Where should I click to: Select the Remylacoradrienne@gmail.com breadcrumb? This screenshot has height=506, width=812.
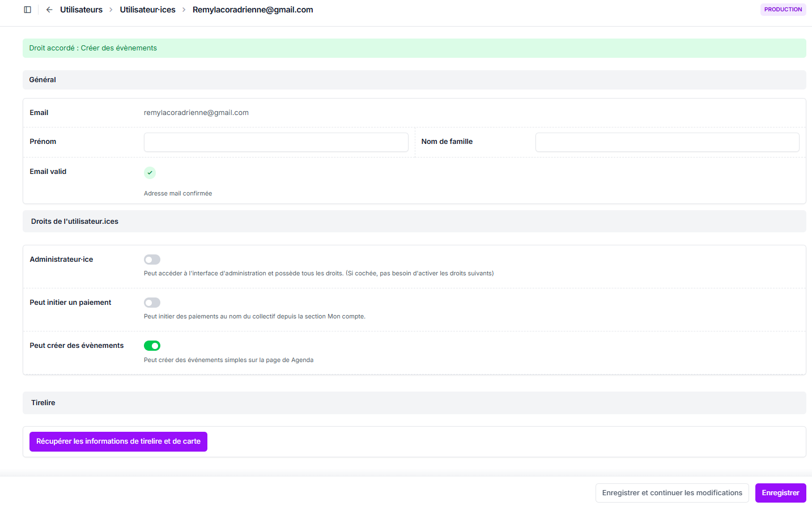click(x=253, y=10)
